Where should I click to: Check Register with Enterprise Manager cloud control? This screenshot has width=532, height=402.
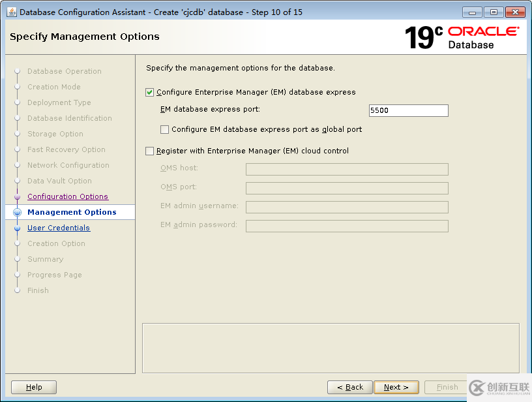(x=150, y=151)
